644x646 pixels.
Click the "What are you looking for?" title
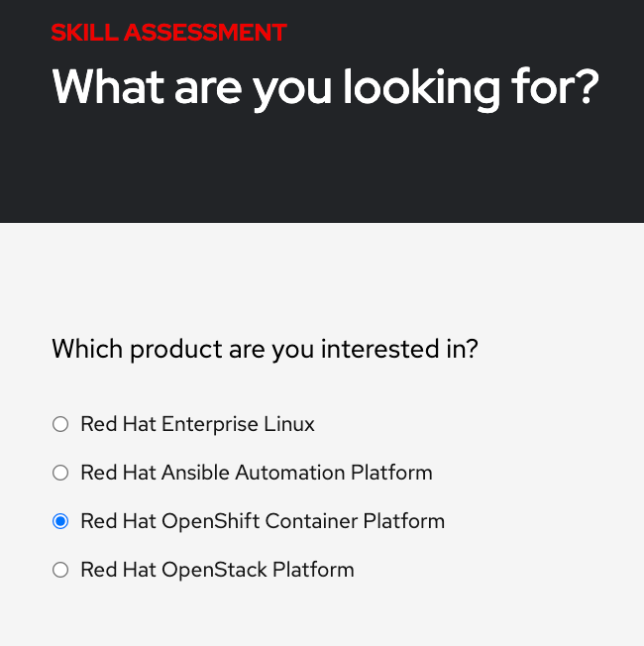pyautogui.click(x=325, y=87)
